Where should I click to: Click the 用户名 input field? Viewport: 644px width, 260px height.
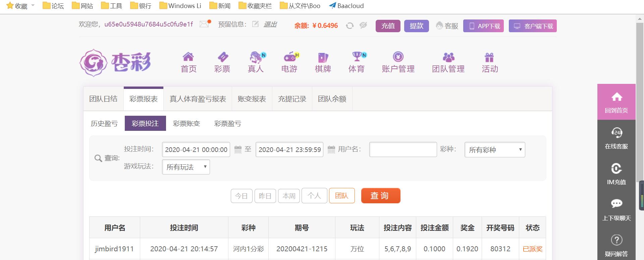click(403, 150)
